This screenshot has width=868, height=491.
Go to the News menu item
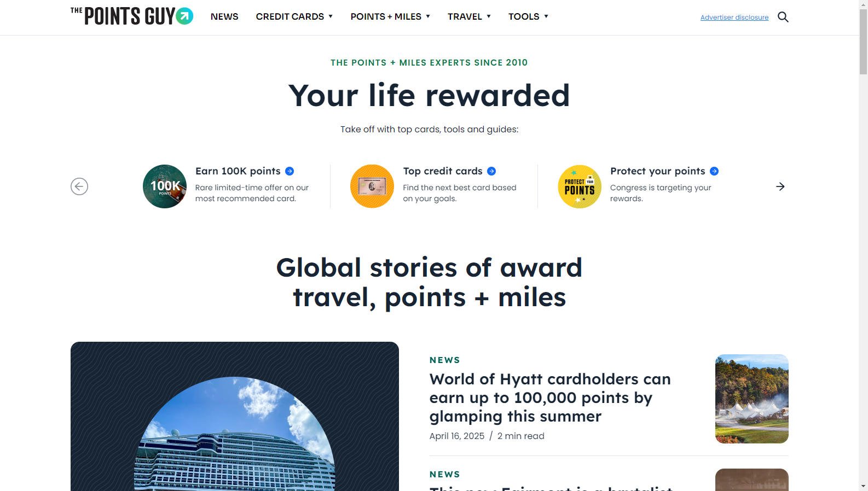(224, 16)
